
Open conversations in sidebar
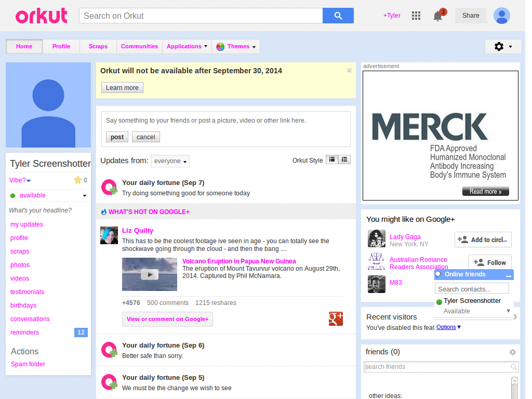click(x=30, y=319)
